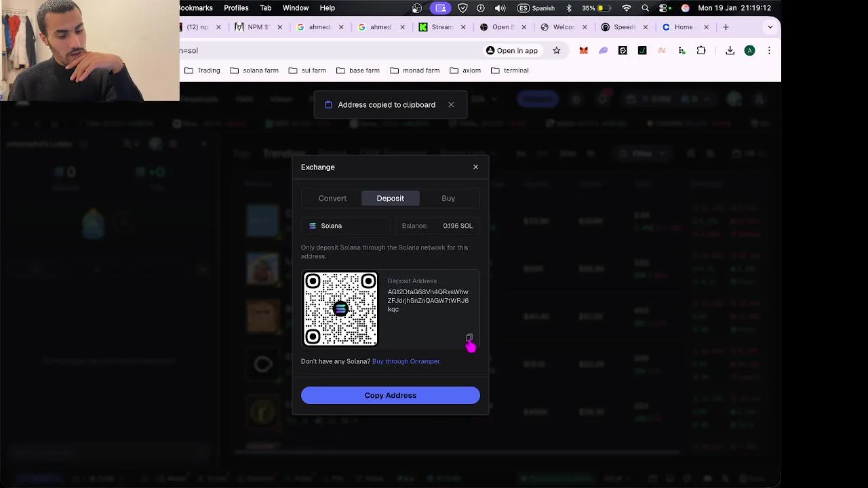Open the monad farm bookmarks folder
The height and width of the screenshot is (488, 868).
pos(414,70)
